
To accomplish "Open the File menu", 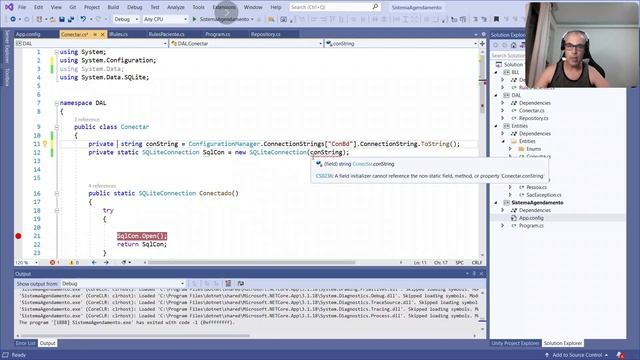I will [22, 7].
